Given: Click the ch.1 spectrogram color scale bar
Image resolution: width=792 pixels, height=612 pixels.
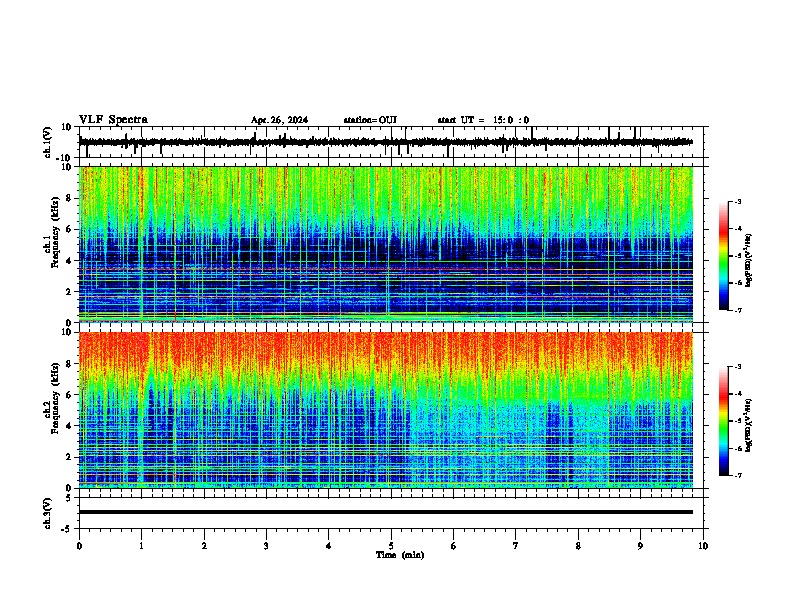Looking at the screenshot, I should pos(724,256).
